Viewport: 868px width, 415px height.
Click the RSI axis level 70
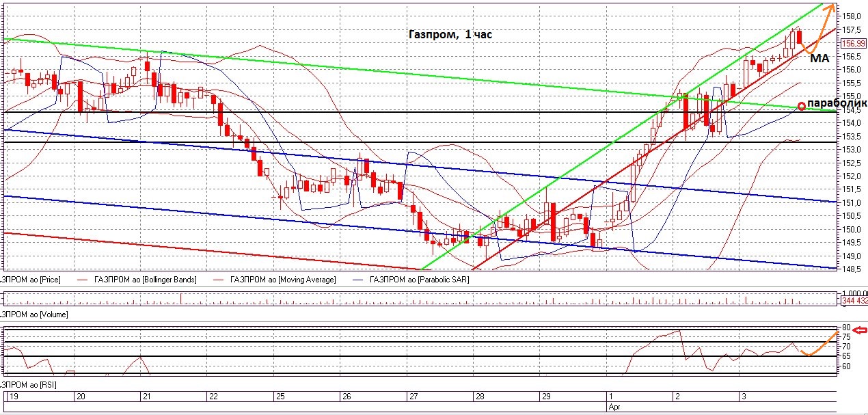846,347
